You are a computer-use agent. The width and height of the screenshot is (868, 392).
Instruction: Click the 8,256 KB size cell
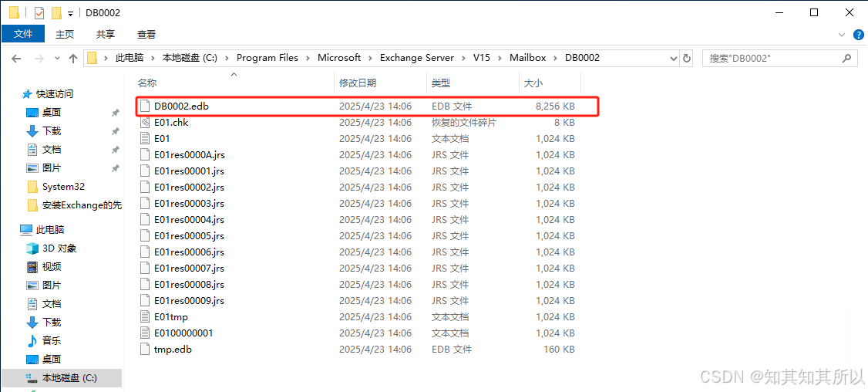(x=555, y=106)
